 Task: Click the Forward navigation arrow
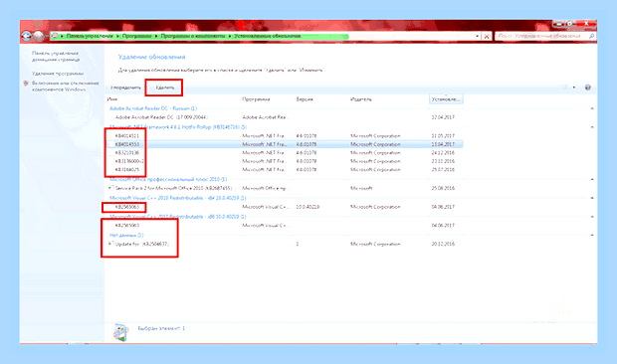coord(38,36)
